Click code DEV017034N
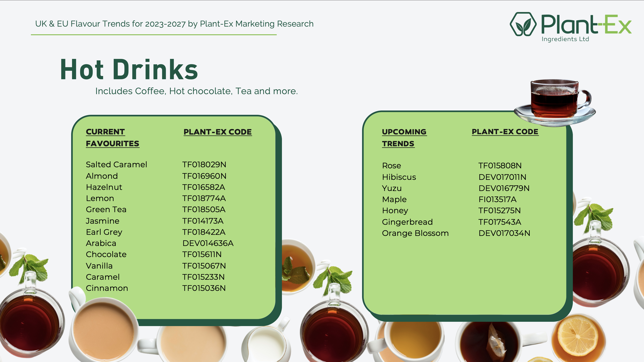The width and height of the screenshot is (644, 362). 504,233
